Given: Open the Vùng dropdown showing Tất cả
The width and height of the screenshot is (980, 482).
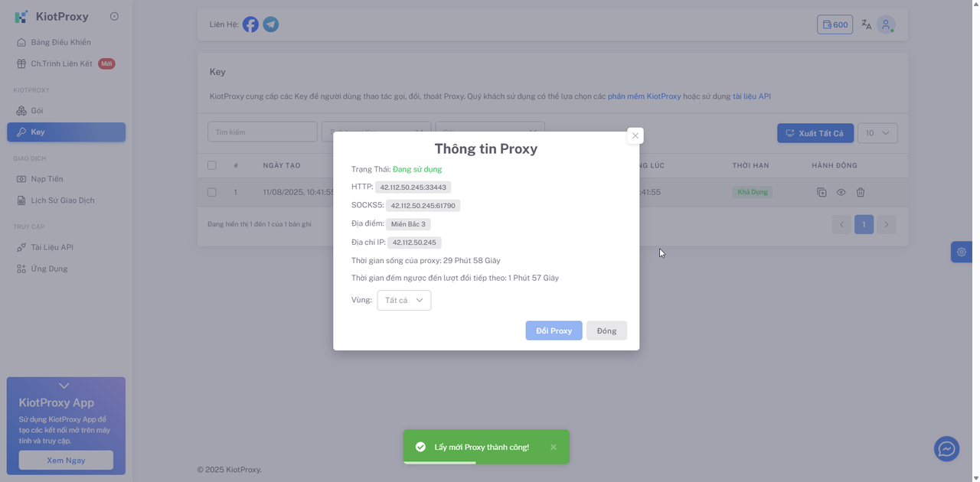Looking at the screenshot, I should point(403,300).
